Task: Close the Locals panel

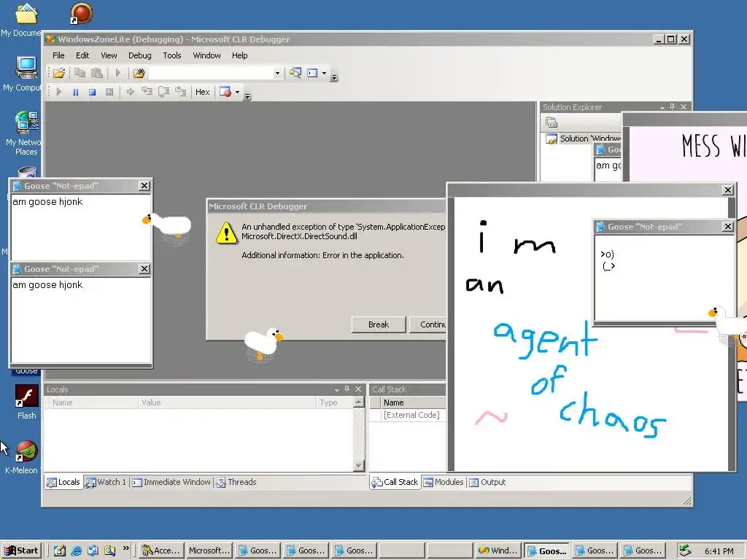Action: tap(358, 389)
